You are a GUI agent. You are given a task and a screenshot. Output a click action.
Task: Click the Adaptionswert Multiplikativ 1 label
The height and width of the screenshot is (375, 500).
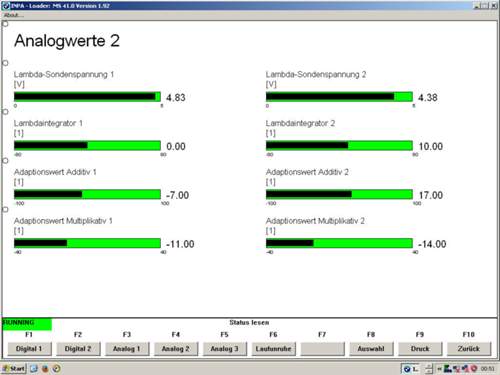click(x=63, y=221)
